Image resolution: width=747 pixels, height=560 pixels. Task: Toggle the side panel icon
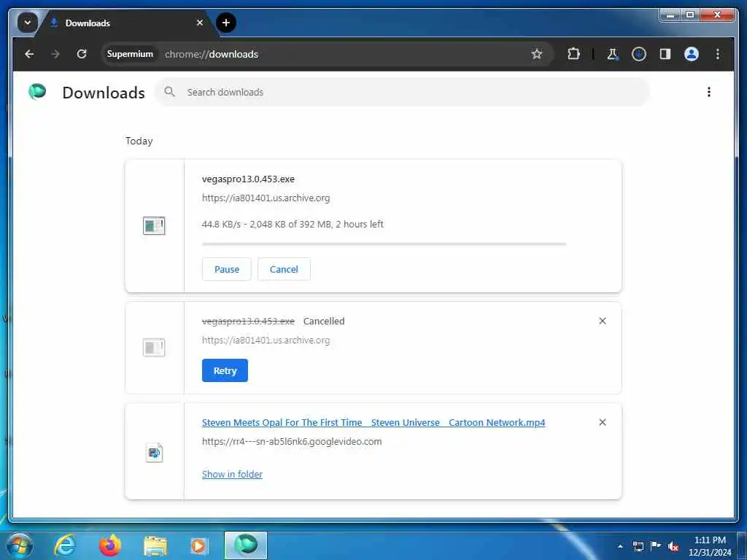point(665,54)
